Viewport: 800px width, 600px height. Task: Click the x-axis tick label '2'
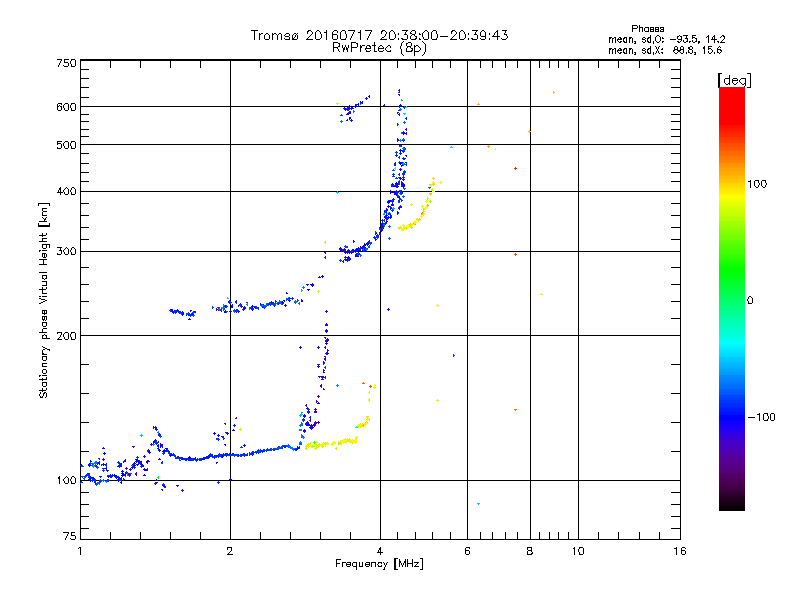click(230, 551)
